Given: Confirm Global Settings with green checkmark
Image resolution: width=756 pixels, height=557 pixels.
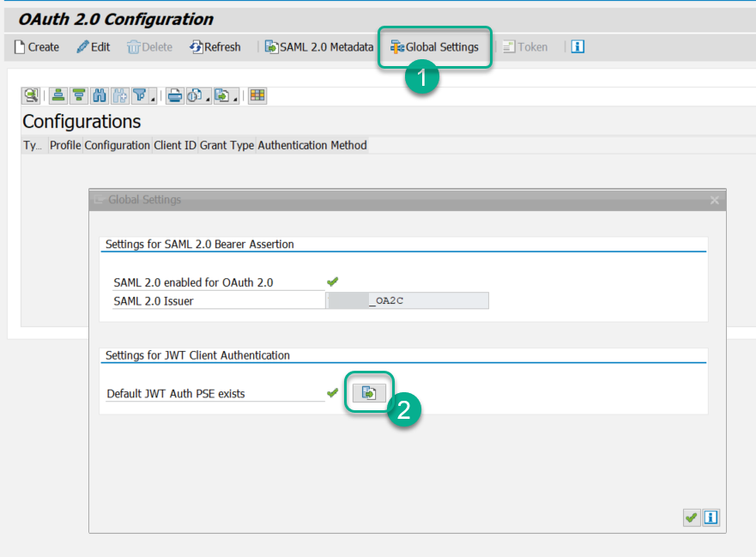Looking at the screenshot, I should pyautogui.click(x=691, y=517).
